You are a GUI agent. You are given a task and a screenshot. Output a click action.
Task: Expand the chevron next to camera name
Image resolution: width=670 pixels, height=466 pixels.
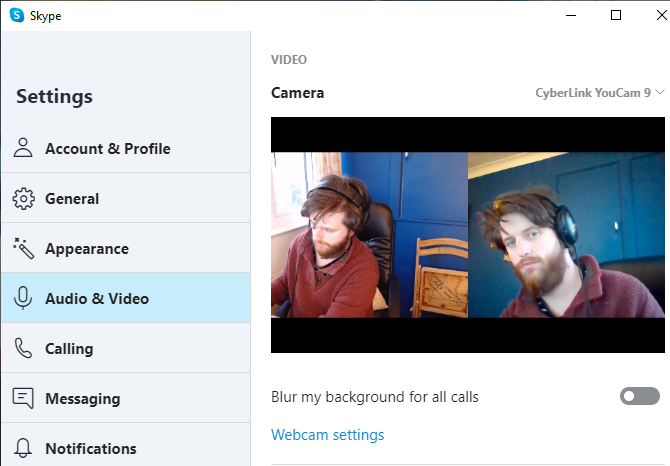coord(660,93)
